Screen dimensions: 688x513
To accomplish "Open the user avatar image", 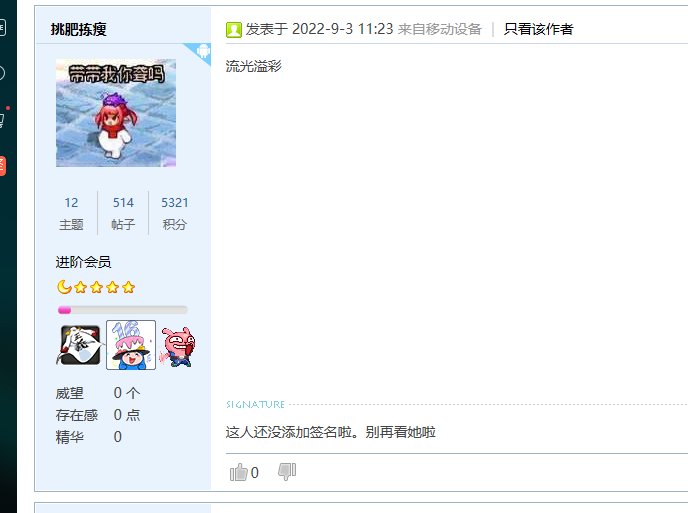I will 116,113.
